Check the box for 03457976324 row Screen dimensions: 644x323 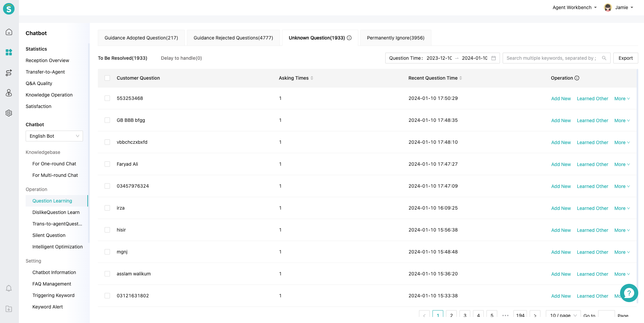tap(107, 186)
